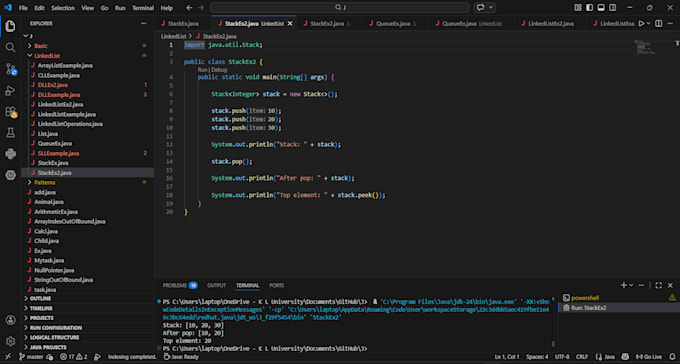
Task: Open the Testing flask icon
Action: 10,133
